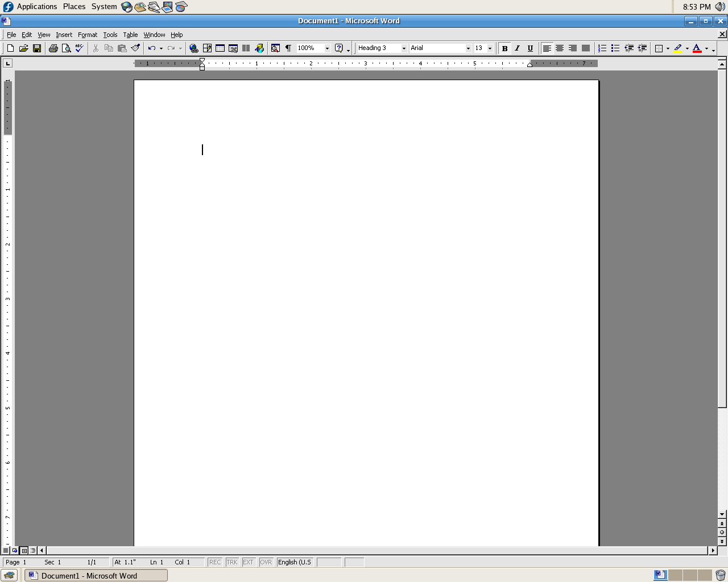This screenshot has width=728, height=582.
Task: Expand the Highlight color dropdown arrow
Action: pos(687,48)
